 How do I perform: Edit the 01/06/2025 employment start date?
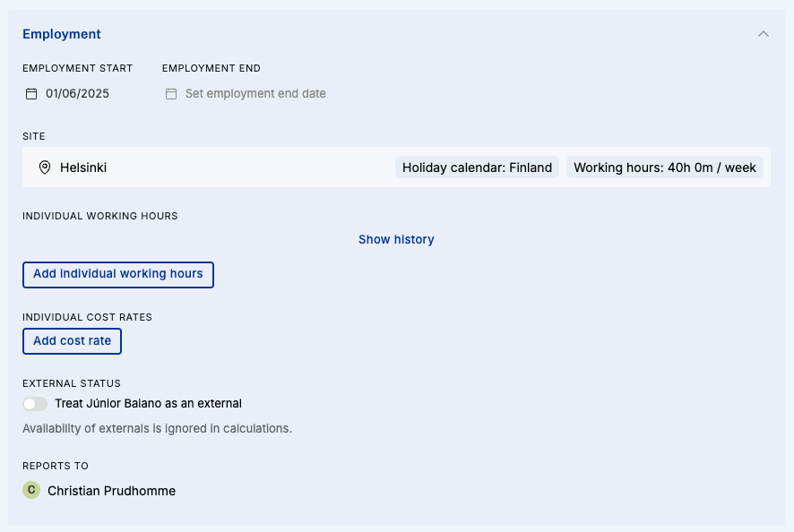78,94
